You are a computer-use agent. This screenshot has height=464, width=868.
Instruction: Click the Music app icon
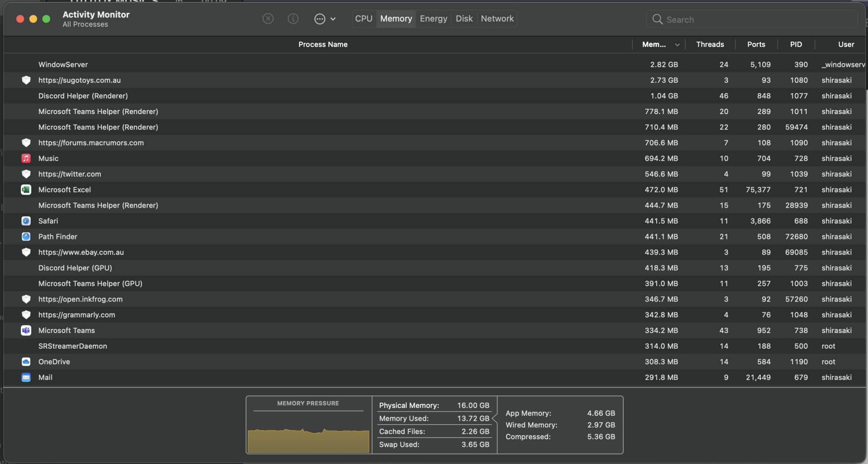26,158
